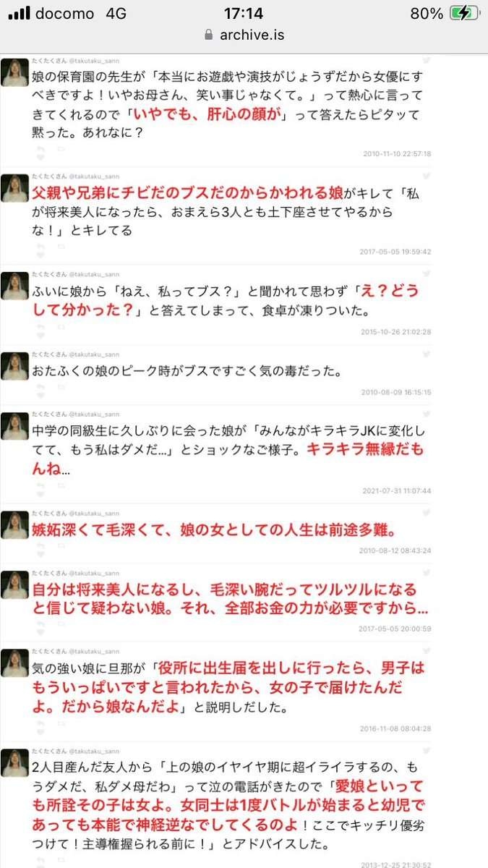The width and height of the screenshot is (488, 868).
Task: Tap the heart like icon under the first tweet
Action: 40,157
